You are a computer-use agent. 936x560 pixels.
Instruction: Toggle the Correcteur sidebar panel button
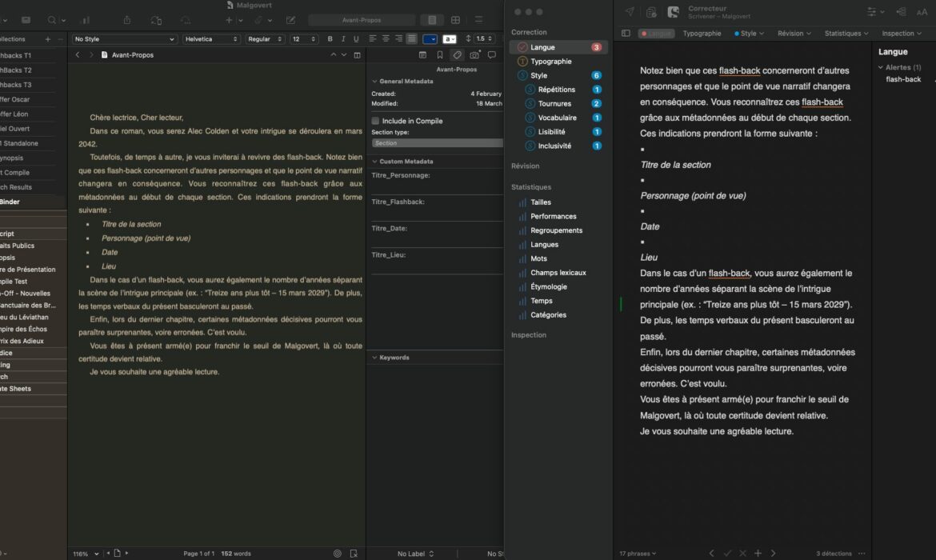pyautogui.click(x=626, y=34)
